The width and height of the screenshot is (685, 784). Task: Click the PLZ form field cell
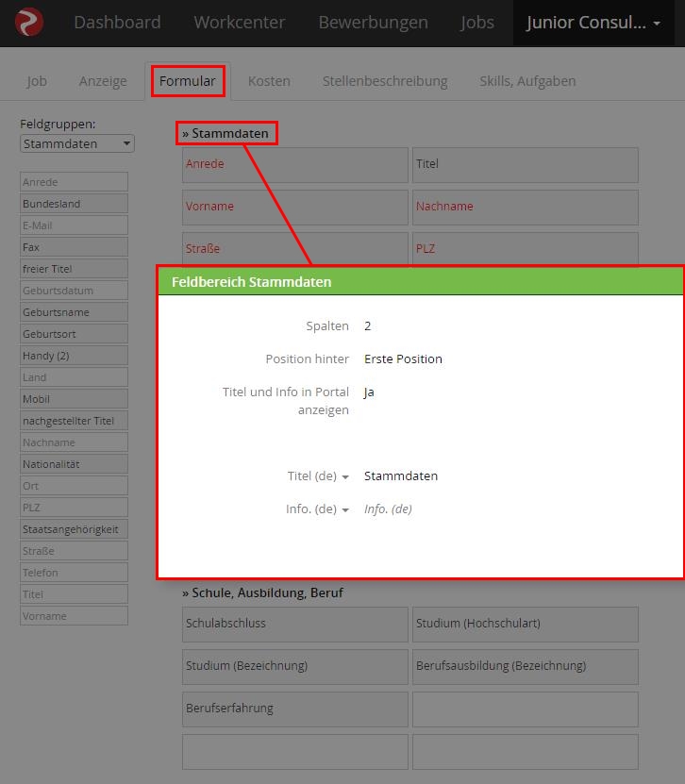click(x=525, y=248)
